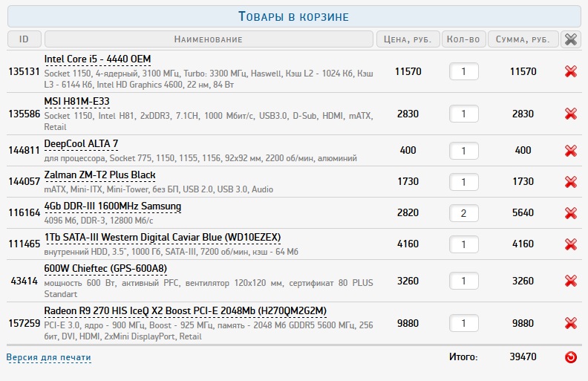Open 4Gb DDR-III 1600MHz Samsung link
Screen dimensions: 588x381
tap(113, 206)
